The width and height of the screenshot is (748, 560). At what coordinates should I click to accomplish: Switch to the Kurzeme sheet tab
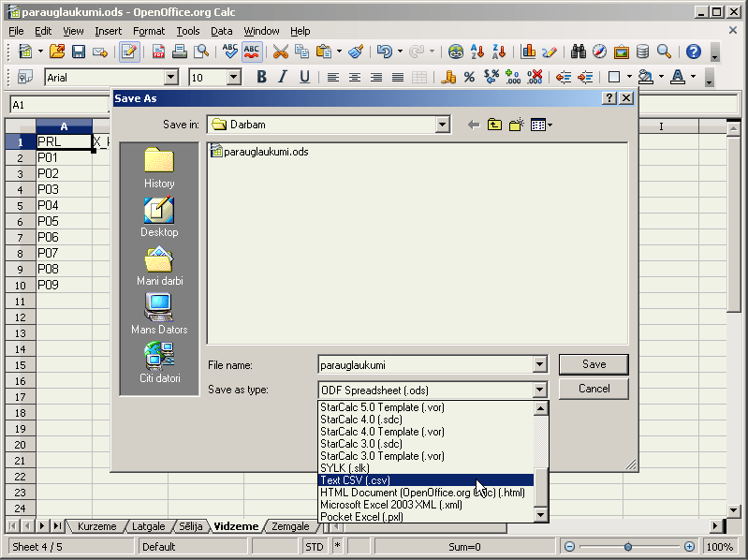96,526
